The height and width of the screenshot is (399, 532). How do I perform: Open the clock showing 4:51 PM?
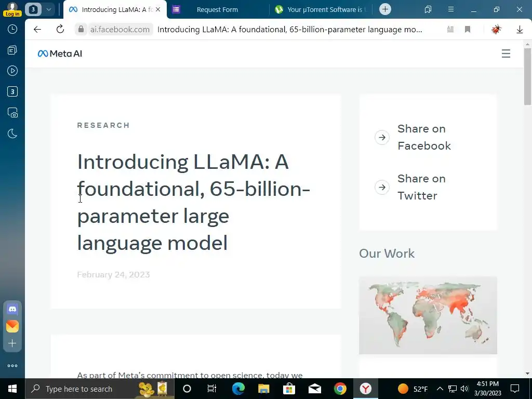point(487,389)
